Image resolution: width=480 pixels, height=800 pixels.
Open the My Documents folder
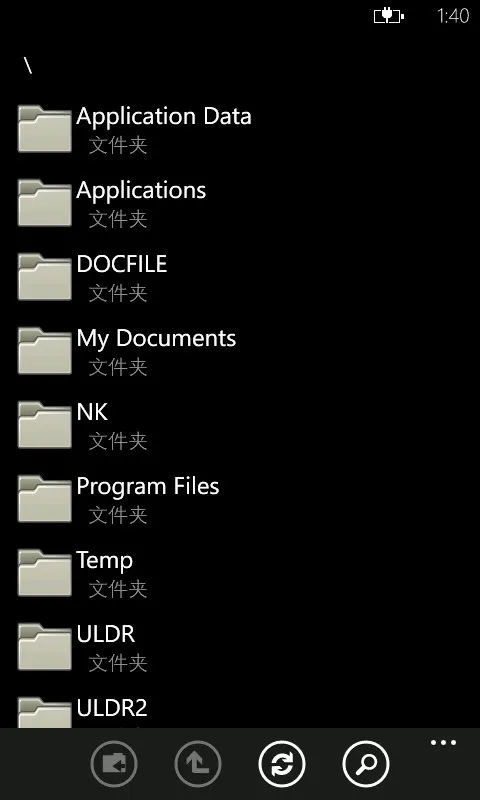pyautogui.click(x=240, y=351)
